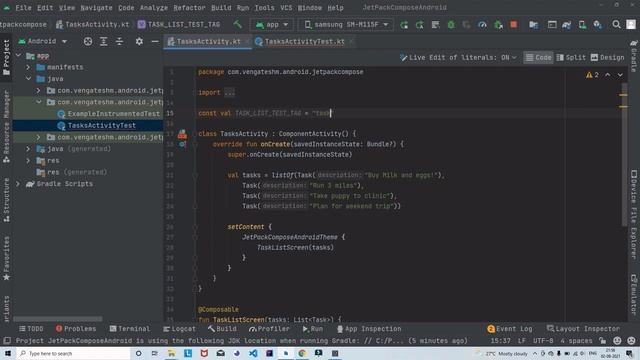Toggle the Resource Manager side panel
The image size is (640, 360).
(6, 127)
